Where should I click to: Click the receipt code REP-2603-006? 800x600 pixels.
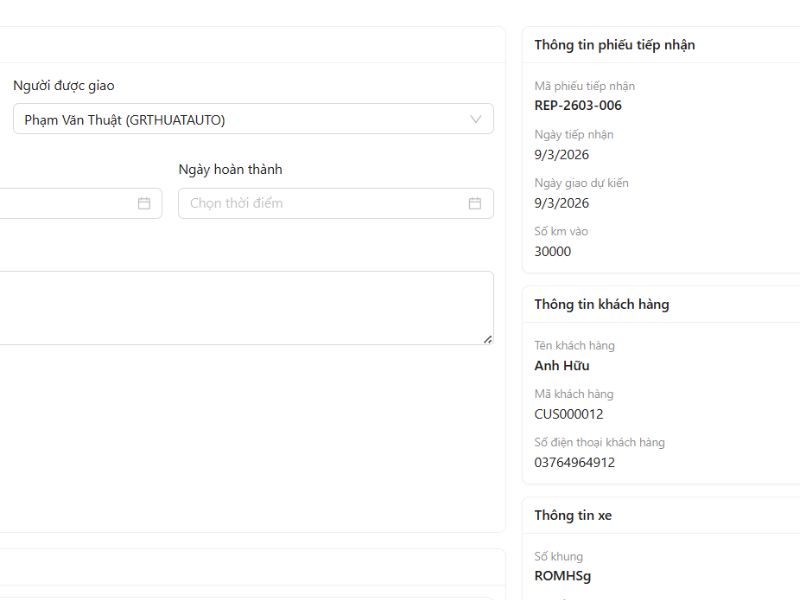(578, 106)
